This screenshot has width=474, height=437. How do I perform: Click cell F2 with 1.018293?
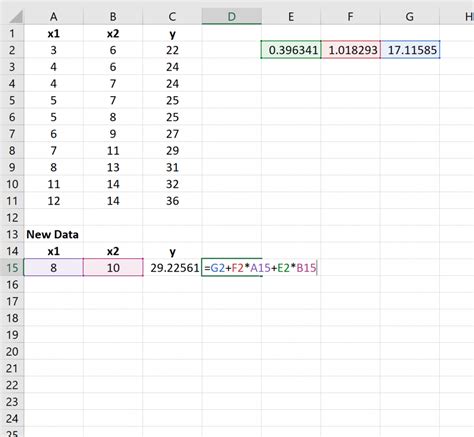point(350,50)
